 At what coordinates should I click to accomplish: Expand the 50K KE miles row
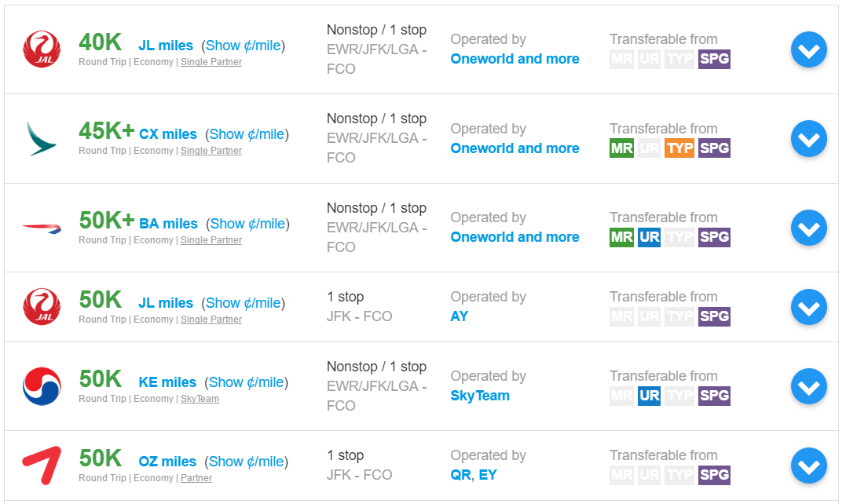(808, 387)
